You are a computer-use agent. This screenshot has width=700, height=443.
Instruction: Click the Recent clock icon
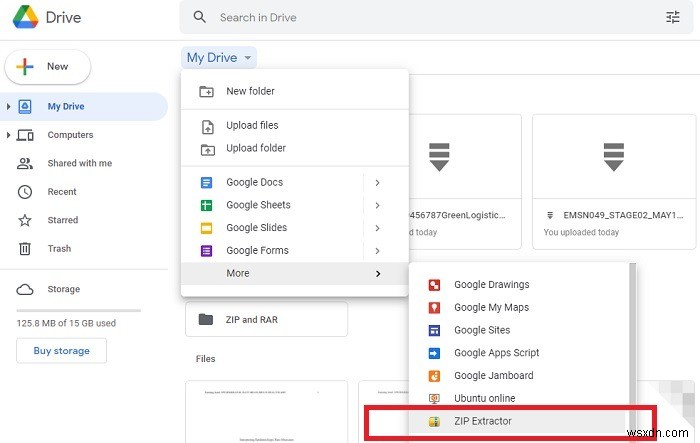tap(25, 192)
